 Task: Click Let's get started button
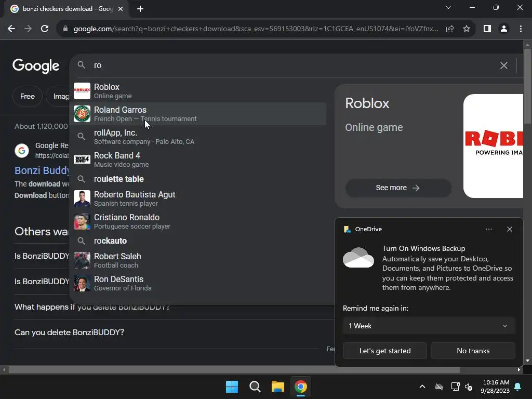point(385,351)
